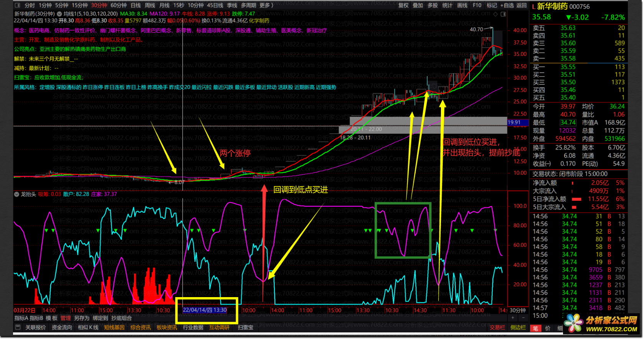Open the 相似K线 tab
Screen dimensions: 644x339
click(x=88, y=327)
